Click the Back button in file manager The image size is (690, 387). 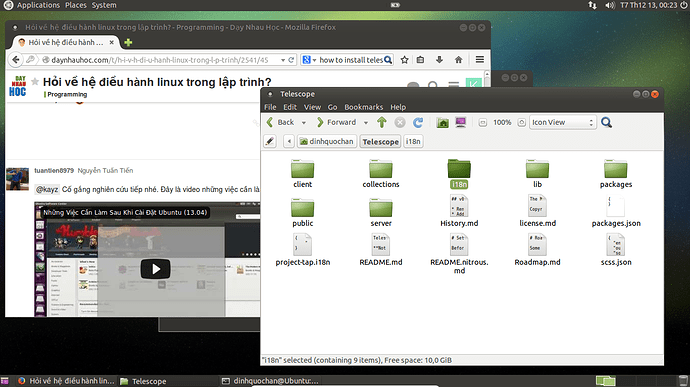[281, 122]
